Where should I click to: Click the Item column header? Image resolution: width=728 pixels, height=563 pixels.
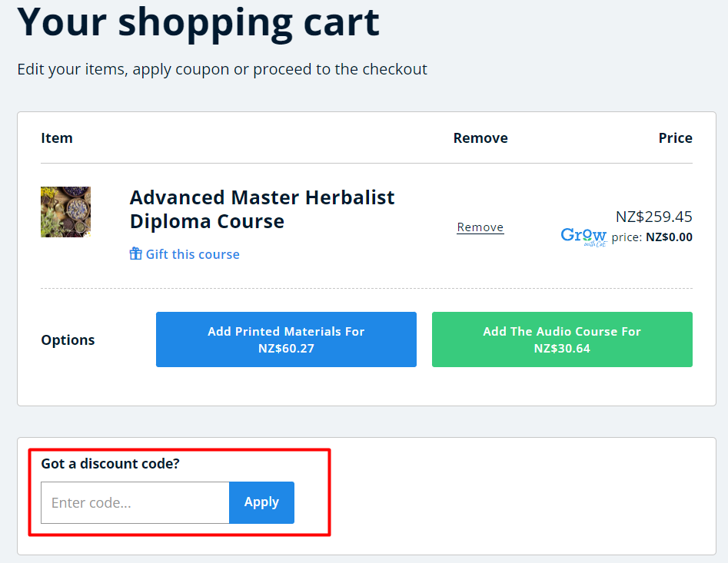(x=57, y=137)
